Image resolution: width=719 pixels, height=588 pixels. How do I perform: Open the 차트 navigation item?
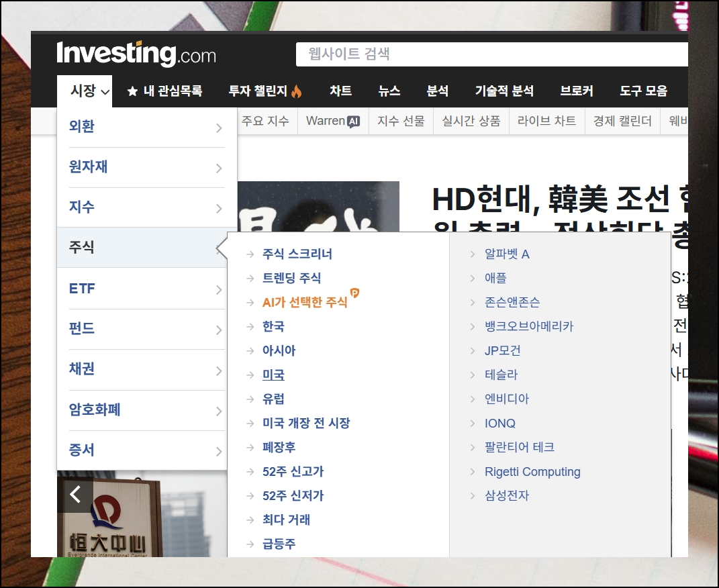point(340,91)
